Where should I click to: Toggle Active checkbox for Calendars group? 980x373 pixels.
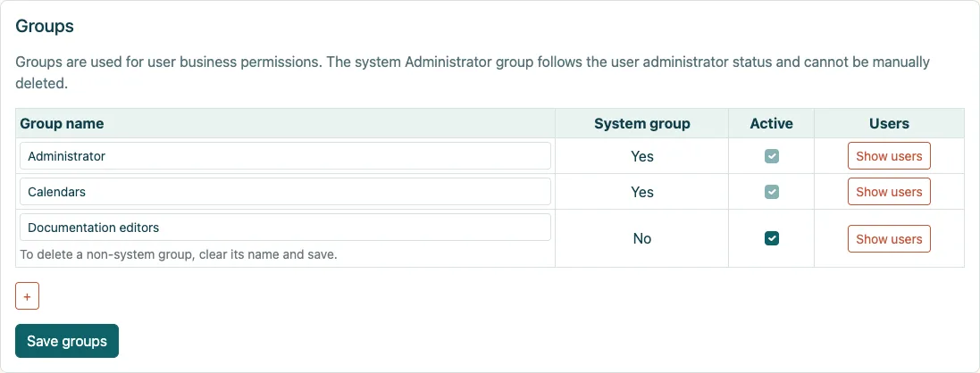(x=772, y=192)
